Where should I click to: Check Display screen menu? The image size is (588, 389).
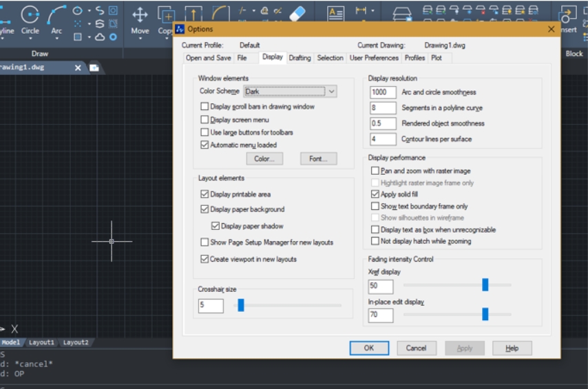(x=204, y=120)
